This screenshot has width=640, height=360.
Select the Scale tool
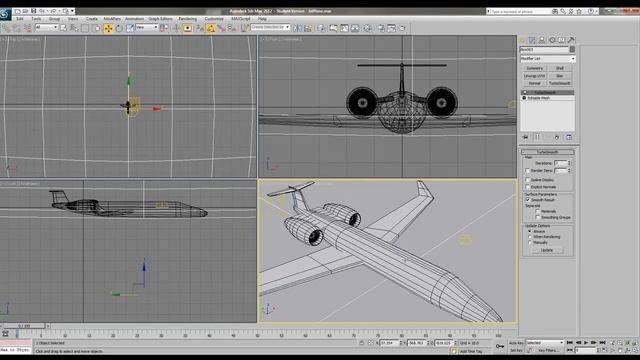[130, 28]
